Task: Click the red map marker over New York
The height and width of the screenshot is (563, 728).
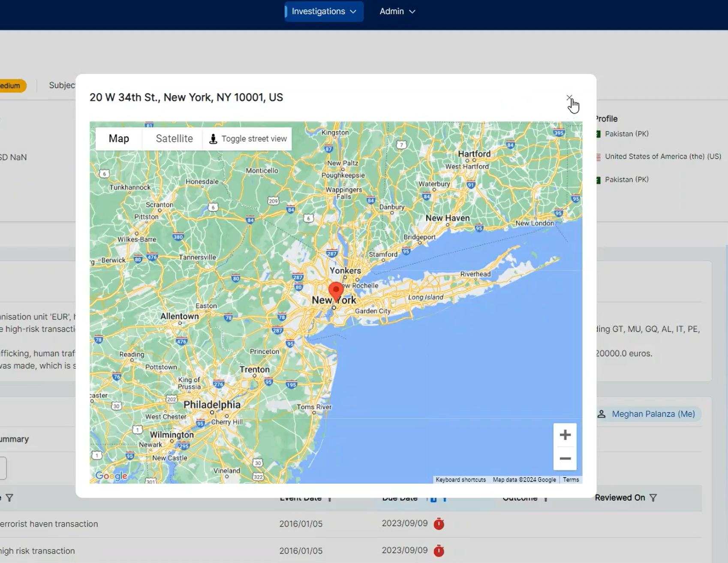Action: [336, 289]
